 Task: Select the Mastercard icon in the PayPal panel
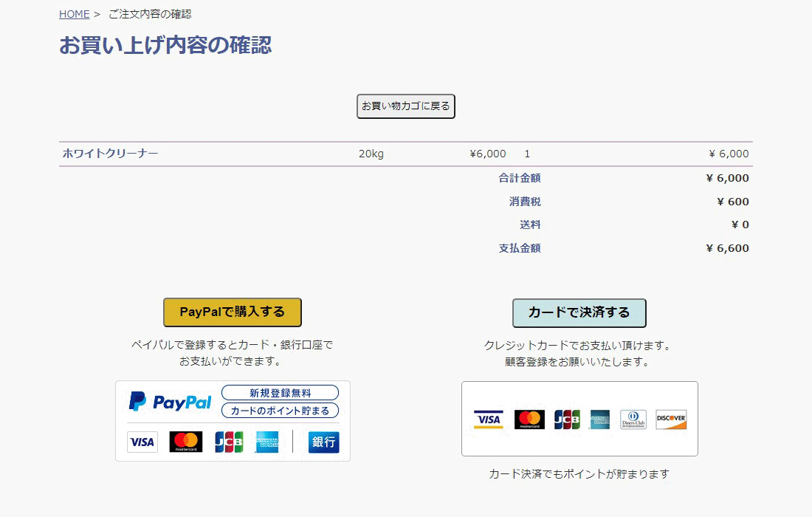tap(185, 442)
